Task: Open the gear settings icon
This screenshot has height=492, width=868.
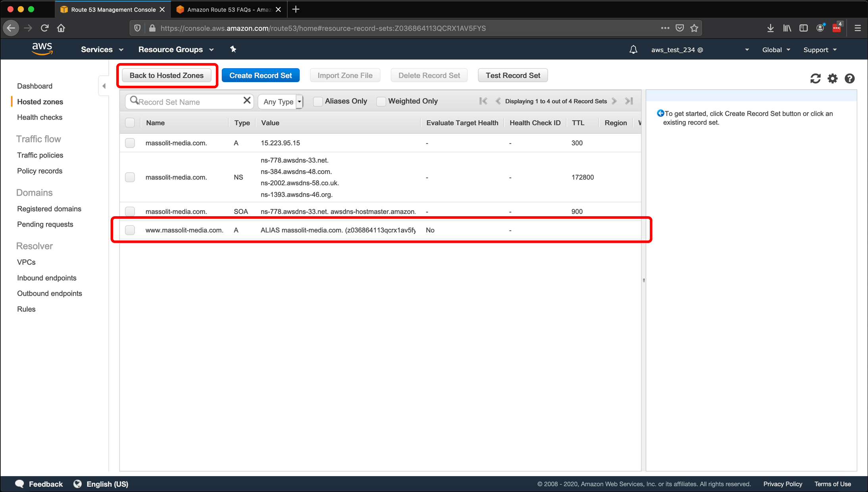Action: (x=833, y=79)
